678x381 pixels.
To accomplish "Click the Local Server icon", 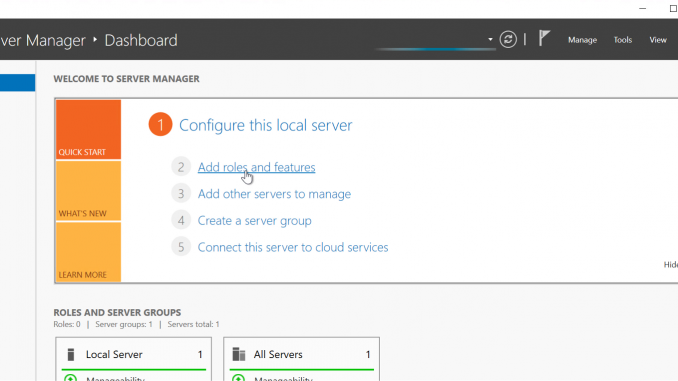I will coord(71,355).
